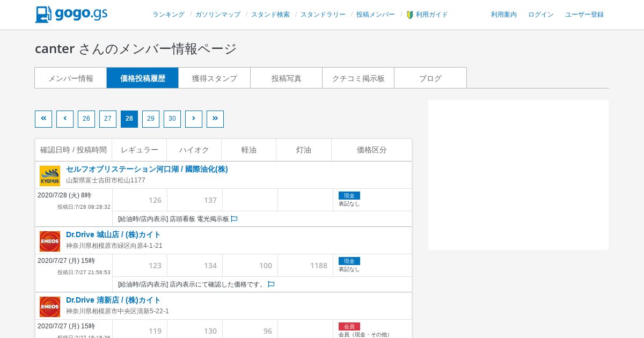Click diesel price 96
Image resolution: width=644 pixels, height=338 pixels.
coord(268,331)
